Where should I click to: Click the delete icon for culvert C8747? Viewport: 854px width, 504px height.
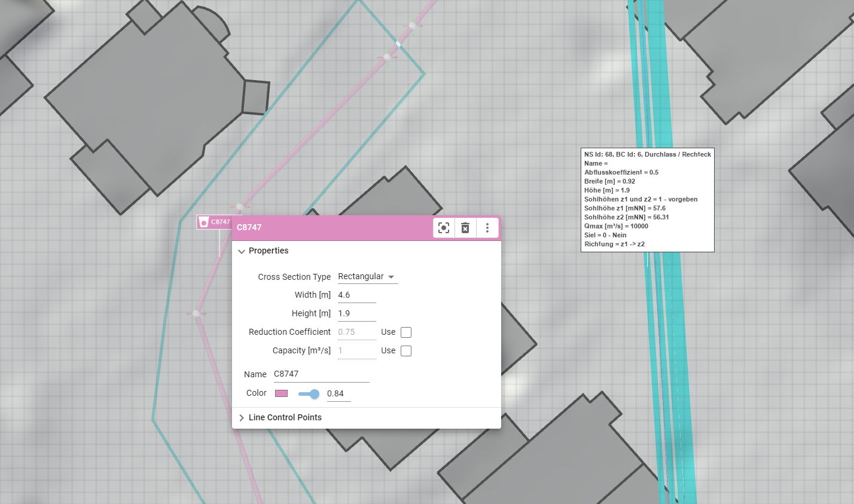465,228
